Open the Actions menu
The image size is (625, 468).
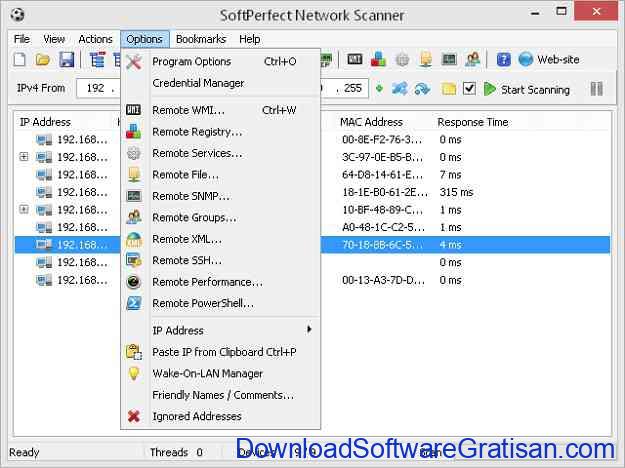[95, 39]
